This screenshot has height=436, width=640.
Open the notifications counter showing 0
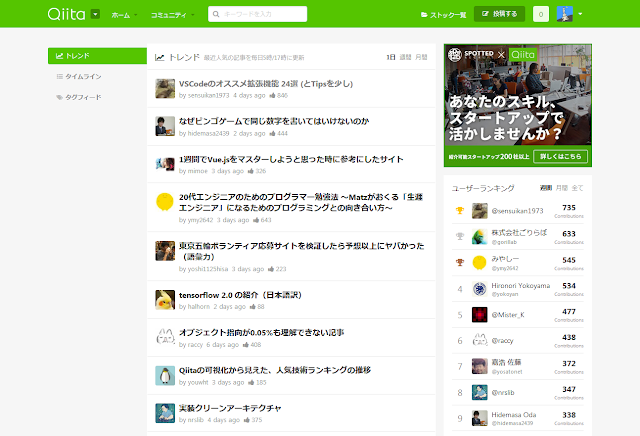541,14
